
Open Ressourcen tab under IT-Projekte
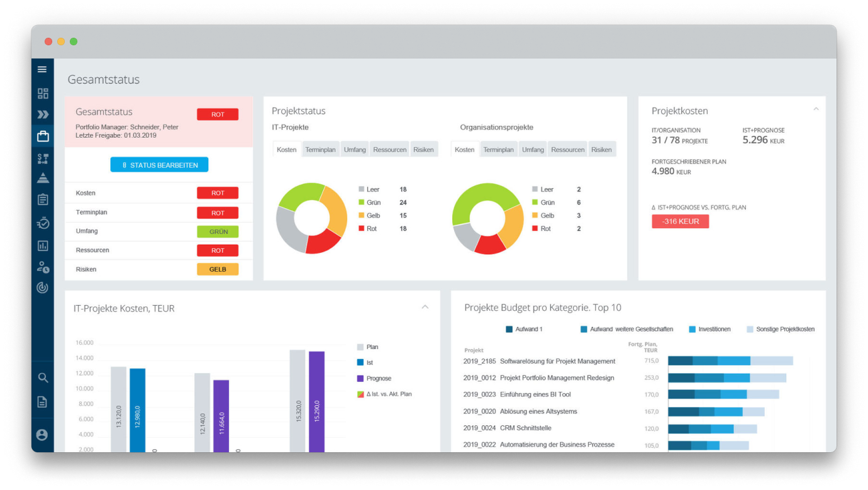[389, 150]
